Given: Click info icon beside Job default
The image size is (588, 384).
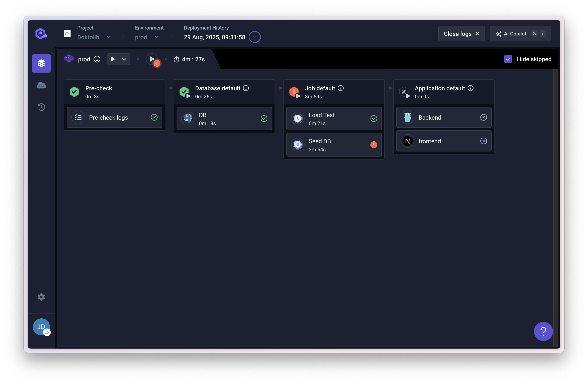Looking at the screenshot, I should 341,88.
